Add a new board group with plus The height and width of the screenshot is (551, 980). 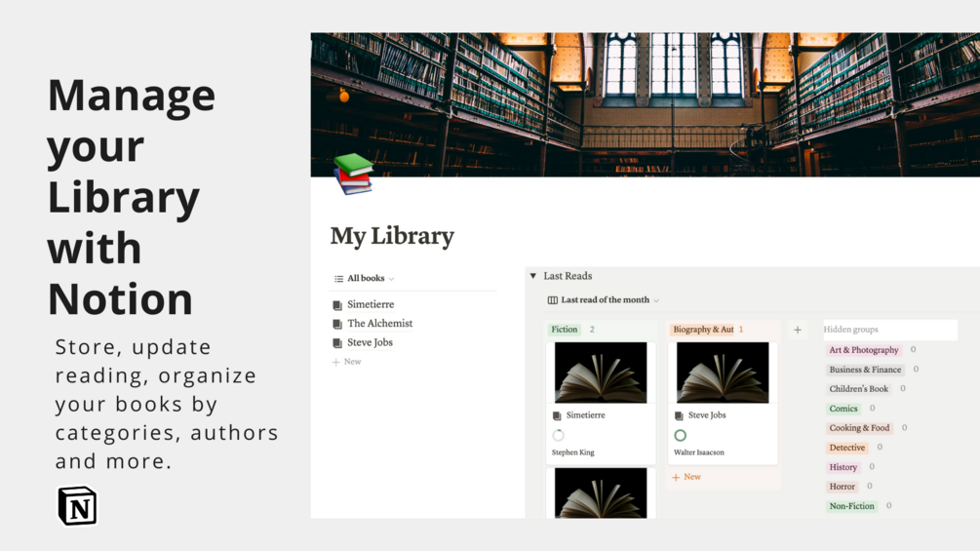pos(798,330)
